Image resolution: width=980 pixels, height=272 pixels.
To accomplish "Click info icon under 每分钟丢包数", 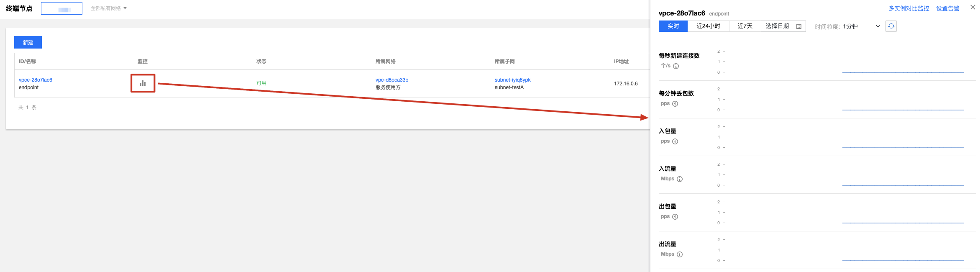I will [675, 104].
